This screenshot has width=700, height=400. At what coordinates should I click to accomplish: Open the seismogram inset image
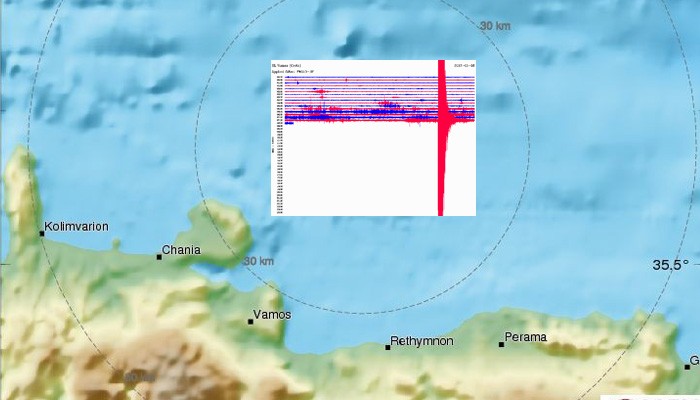(373, 138)
